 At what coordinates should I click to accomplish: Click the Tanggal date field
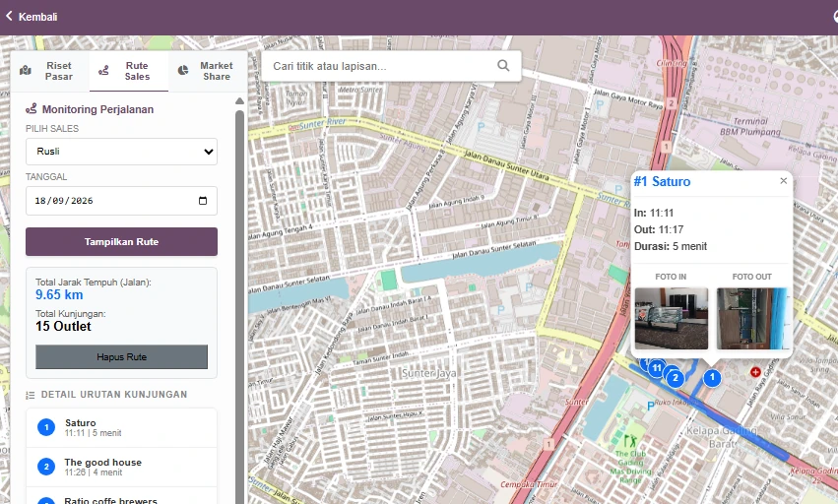(x=121, y=201)
